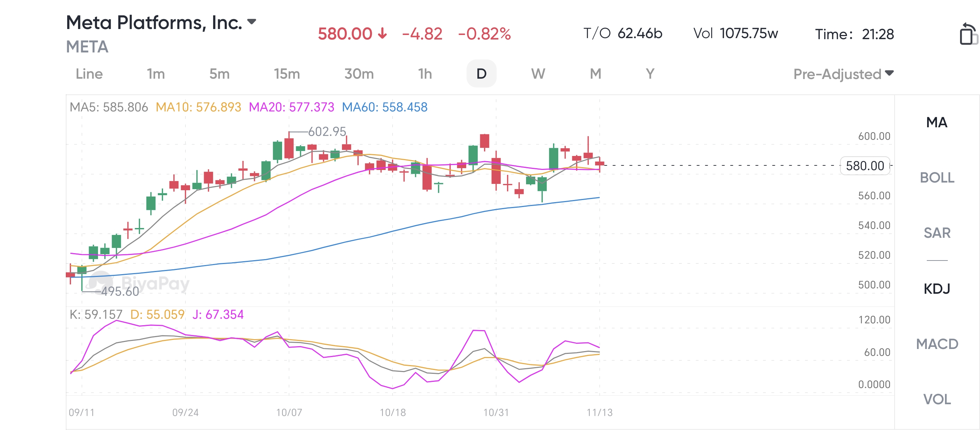980x442 pixels.
Task: Click the Time: 21:28 readout
Action: (854, 34)
